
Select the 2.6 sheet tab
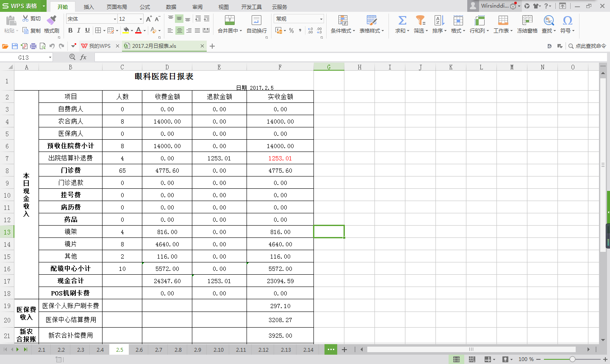(x=139, y=350)
